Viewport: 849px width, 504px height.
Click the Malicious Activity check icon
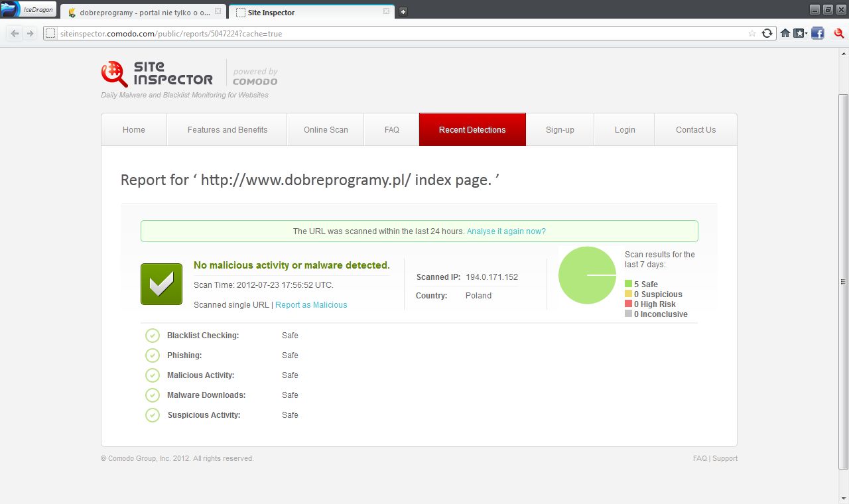[153, 375]
